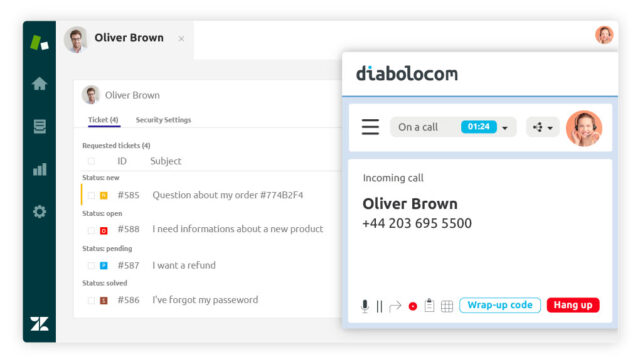The width and height of the screenshot is (640, 364).
Task: Hang up the current call
Action: click(573, 305)
